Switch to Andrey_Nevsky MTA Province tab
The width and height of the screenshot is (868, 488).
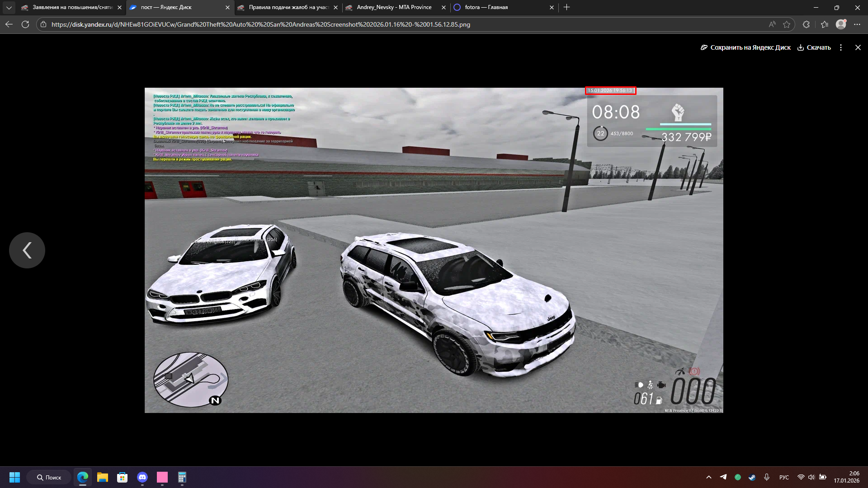(393, 7)
